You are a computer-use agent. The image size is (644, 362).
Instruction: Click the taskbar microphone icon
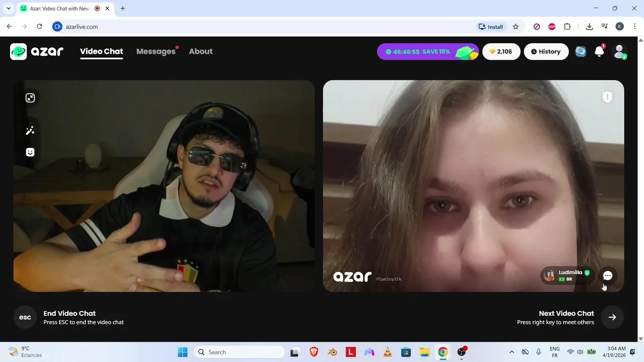[x=539, y=352]
